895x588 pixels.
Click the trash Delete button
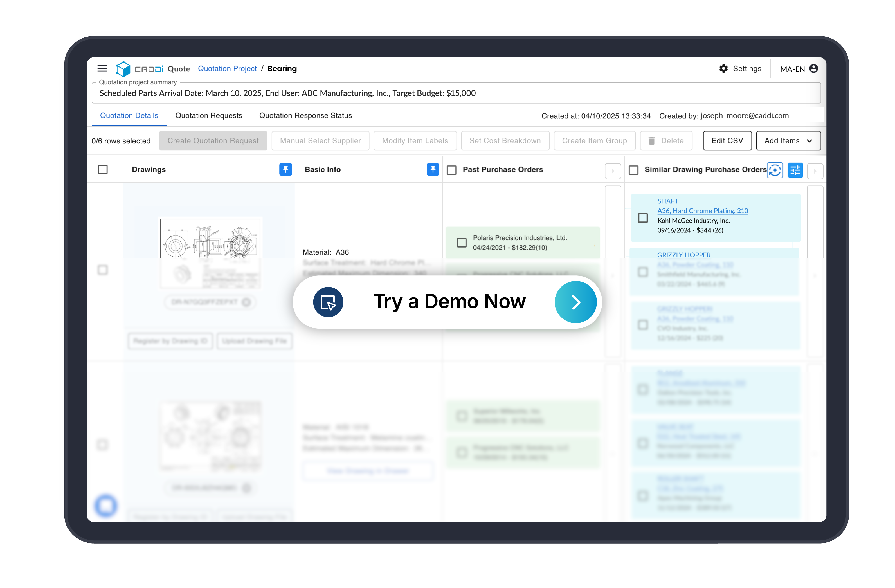click(x=666, y=141)
